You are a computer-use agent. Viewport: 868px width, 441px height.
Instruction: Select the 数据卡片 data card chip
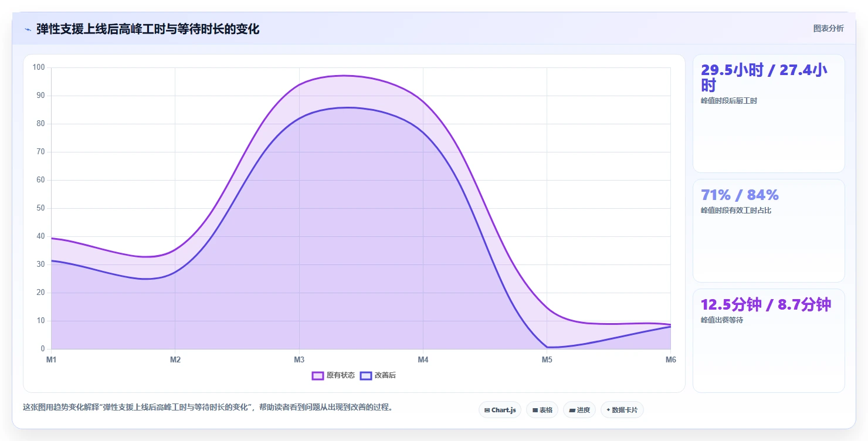(622, 410)
